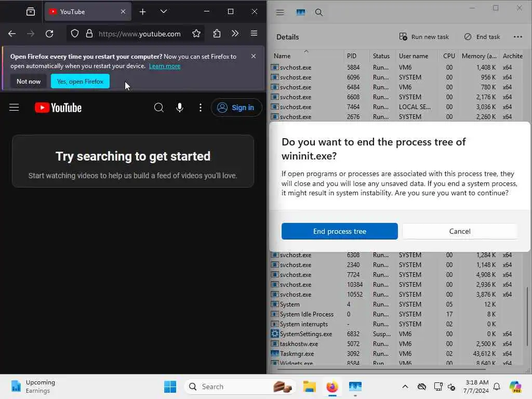Click Firefox icon in taskbar

tap(332, 387)
